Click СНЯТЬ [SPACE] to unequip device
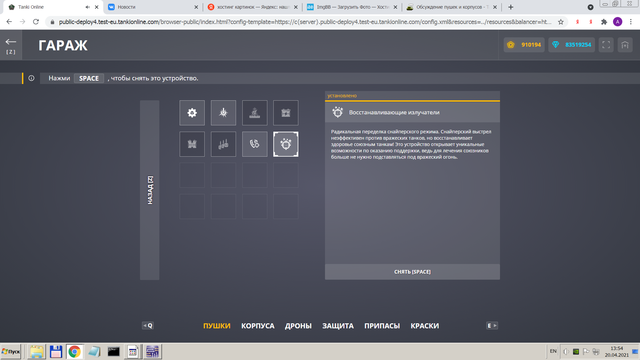 [x=412, y=272]
